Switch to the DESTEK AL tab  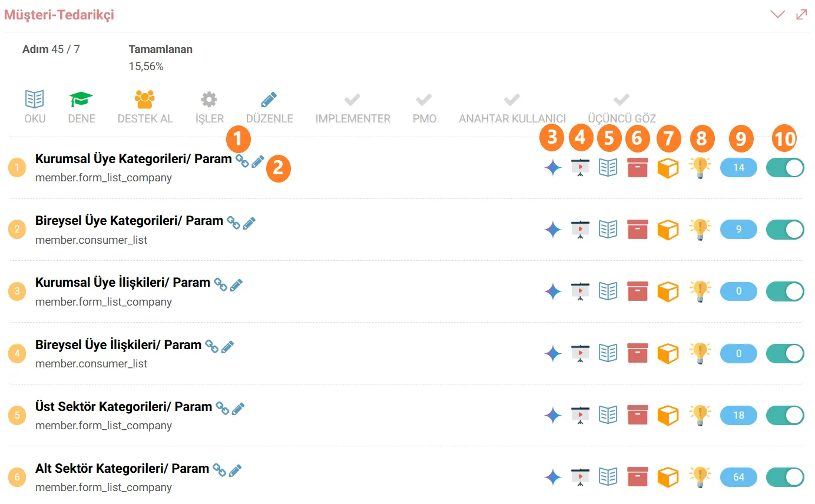(x=145, y=107)
